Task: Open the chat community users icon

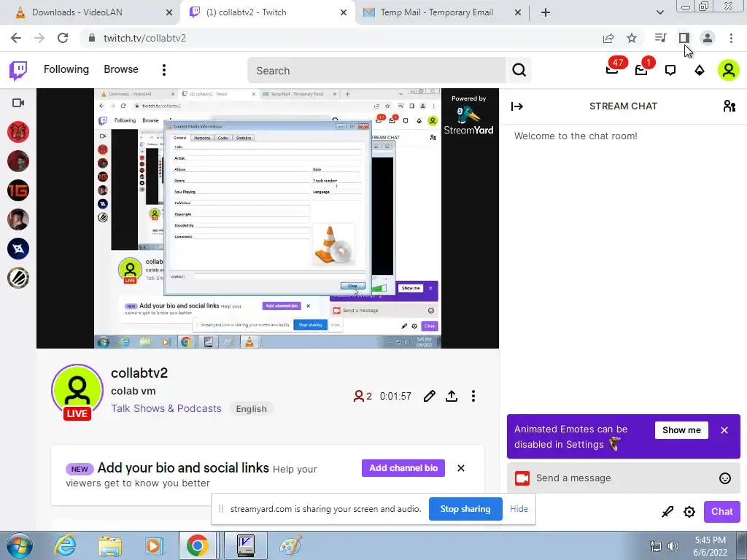Action: coord(729,106)
